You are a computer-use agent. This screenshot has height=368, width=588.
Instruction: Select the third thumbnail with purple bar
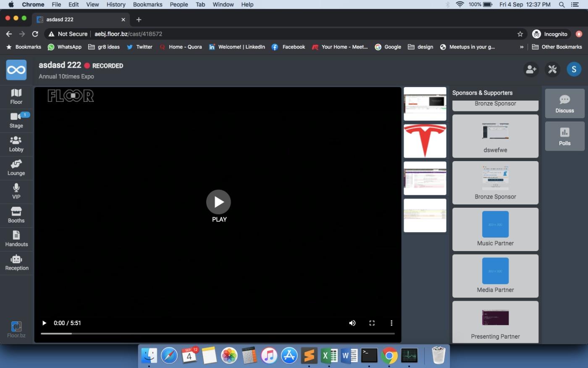point(425,178)
